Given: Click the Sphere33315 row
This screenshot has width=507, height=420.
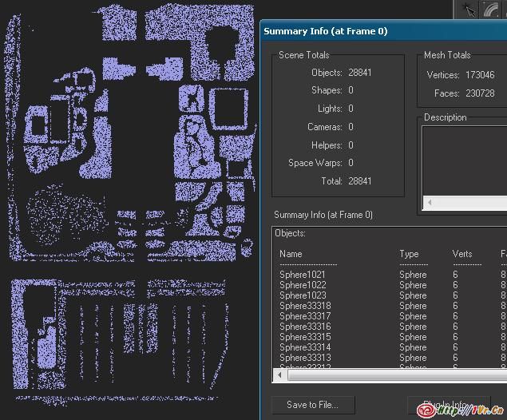Looking at the screenshot, I should 305,337.
